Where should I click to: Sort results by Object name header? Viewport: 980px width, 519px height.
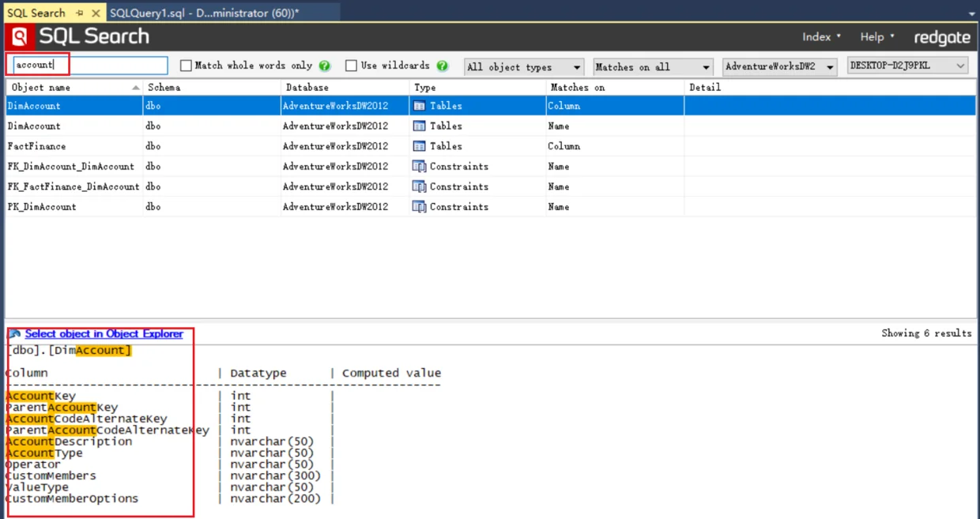[74, 88]
